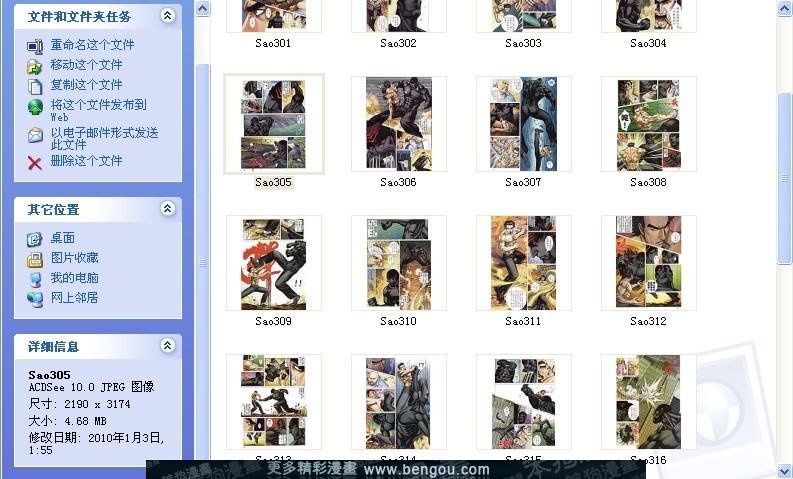
Task: Click the Sao305 file name label under thumbnail
Action: pos(273,183)
